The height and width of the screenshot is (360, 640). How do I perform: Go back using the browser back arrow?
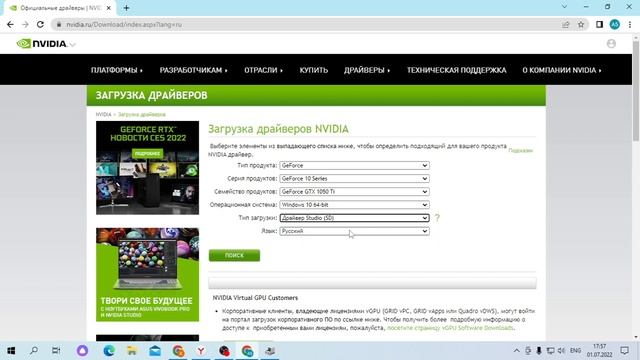point(10,24)
